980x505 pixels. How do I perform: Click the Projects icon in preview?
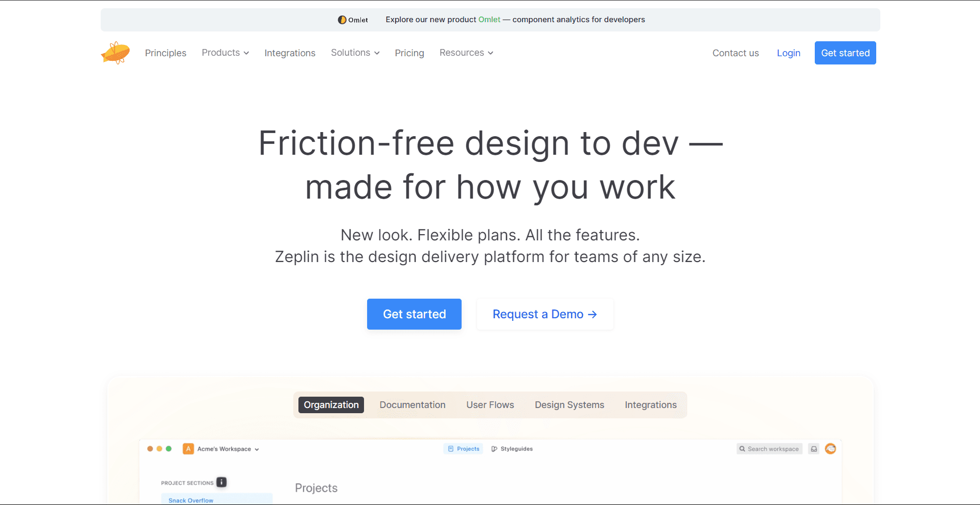(451, 449)
